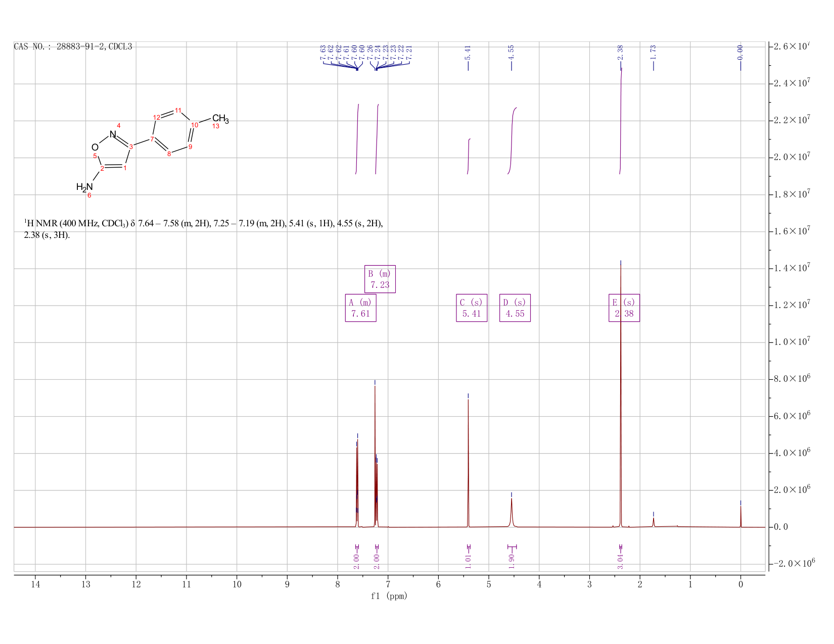Click the '2.38 (s, 3H).' text line
Image resolution: width=834 pixels, height=644 pixels.
[x=47, y=235]
